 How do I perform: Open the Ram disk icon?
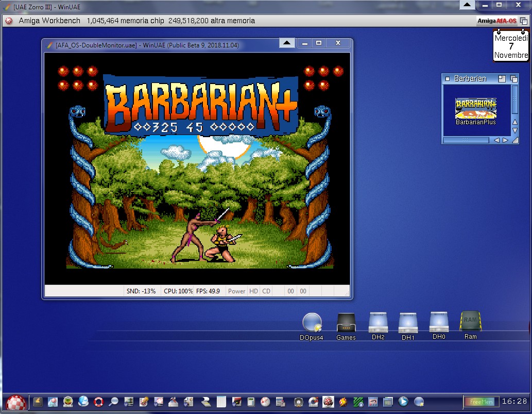[x=470, y=321]
